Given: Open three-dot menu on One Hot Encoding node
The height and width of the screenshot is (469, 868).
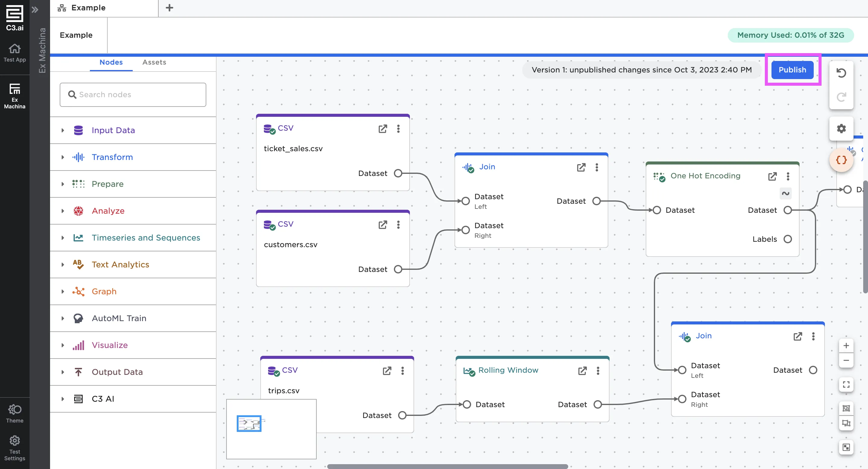Looking at the screenshot, I should [788, 176].
